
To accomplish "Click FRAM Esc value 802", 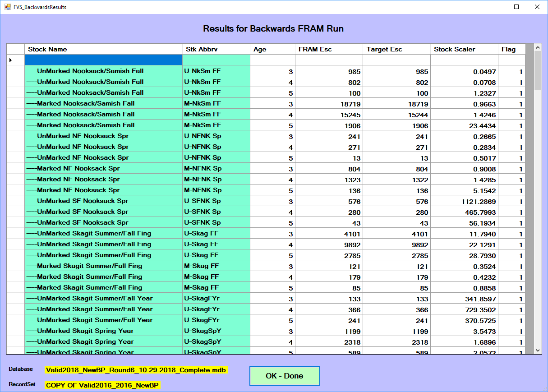I will (354, 82).
